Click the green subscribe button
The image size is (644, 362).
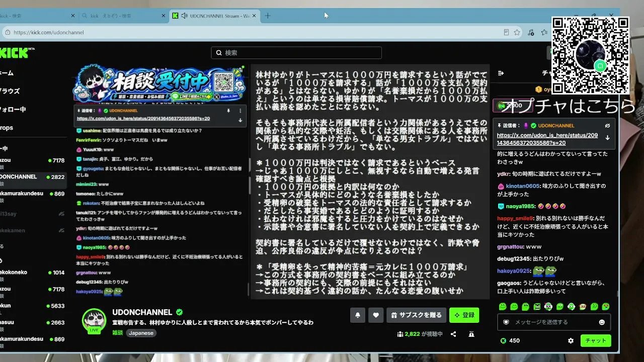coord(464,315)
